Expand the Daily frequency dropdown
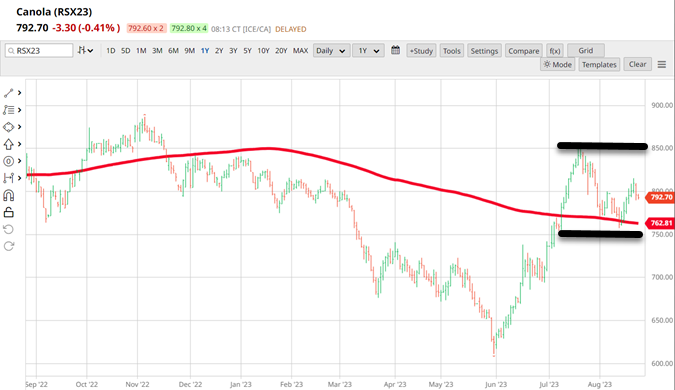Image resolution: width=675 pixels, height=390 pixels. tap(331, 51)
